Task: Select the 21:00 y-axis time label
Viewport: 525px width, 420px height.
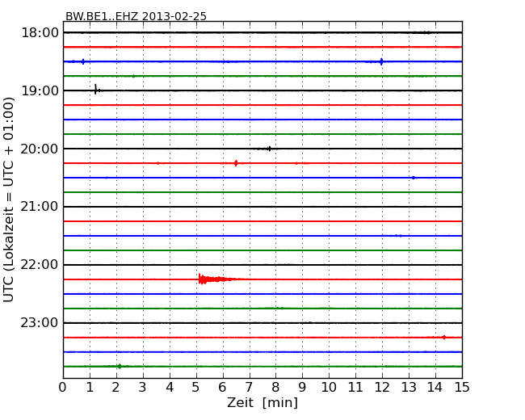Action: (40, 207)
